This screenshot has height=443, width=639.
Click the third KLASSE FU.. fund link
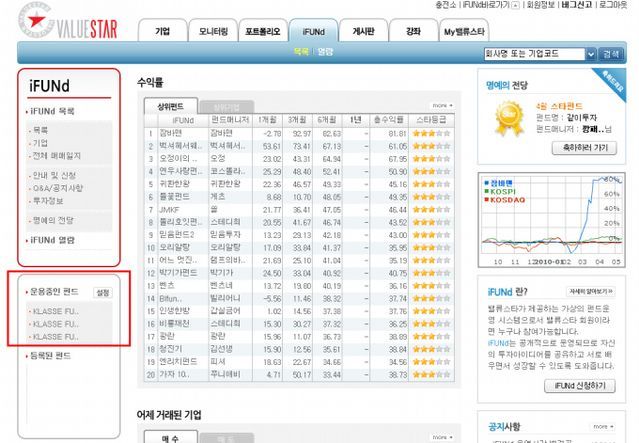(56, 337)
